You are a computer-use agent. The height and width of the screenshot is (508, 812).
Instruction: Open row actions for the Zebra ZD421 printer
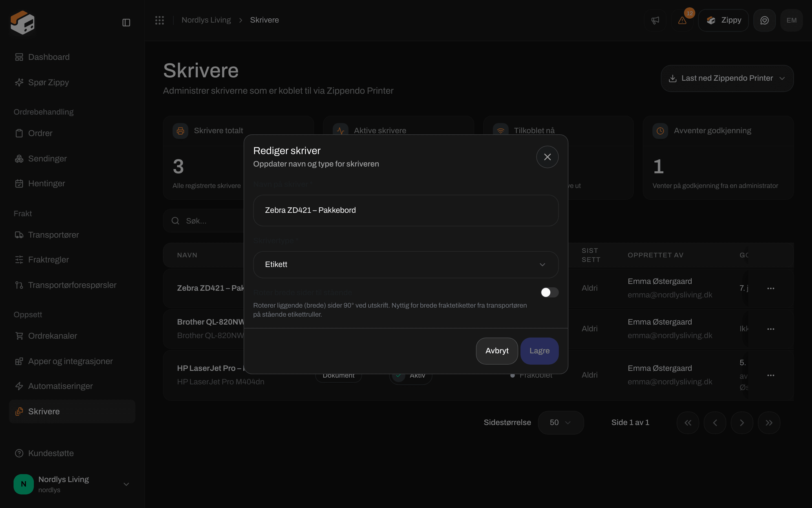pos(771,288)
